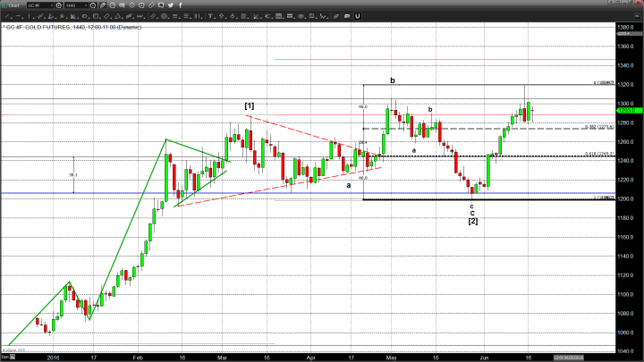Image resolution: width=644 pixels, height=362 pixels.
Task: Click the price axis scale on right
Action: point(626,179)
